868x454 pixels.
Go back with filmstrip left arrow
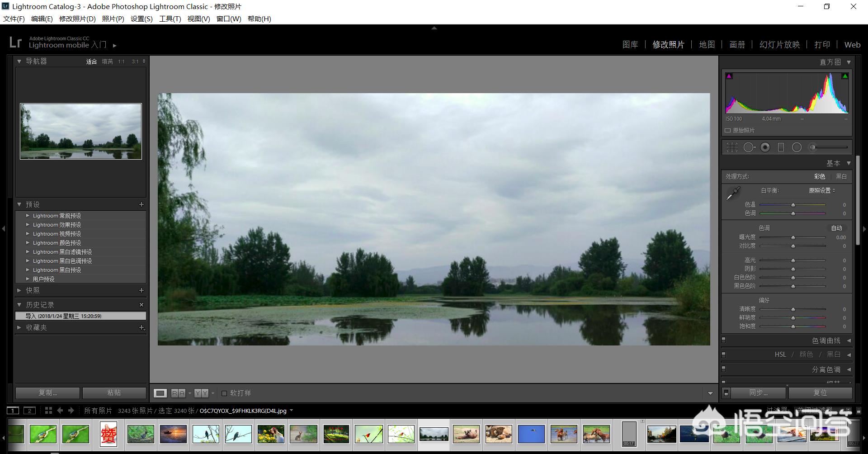click(60, 411)
